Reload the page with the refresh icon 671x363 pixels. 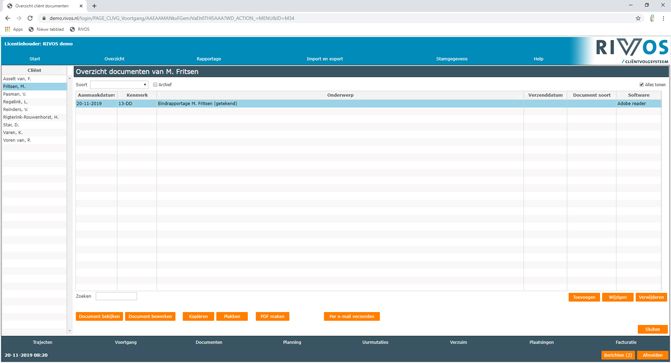30,18
